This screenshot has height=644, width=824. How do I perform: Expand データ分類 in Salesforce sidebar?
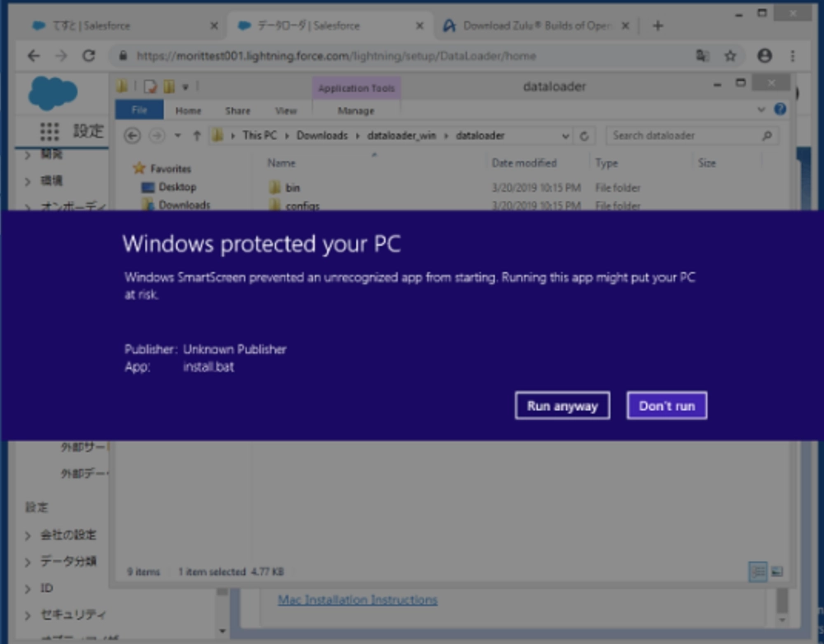tap(27, 562)
